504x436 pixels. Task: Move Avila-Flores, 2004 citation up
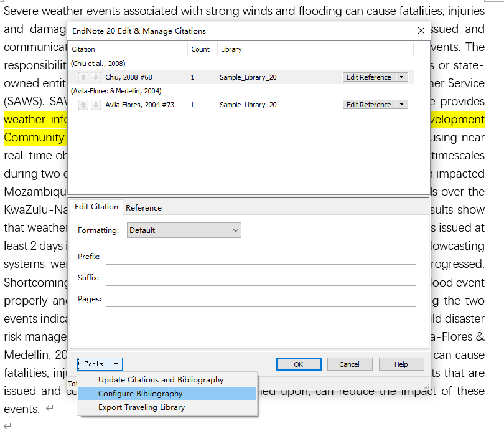[83, 105]
